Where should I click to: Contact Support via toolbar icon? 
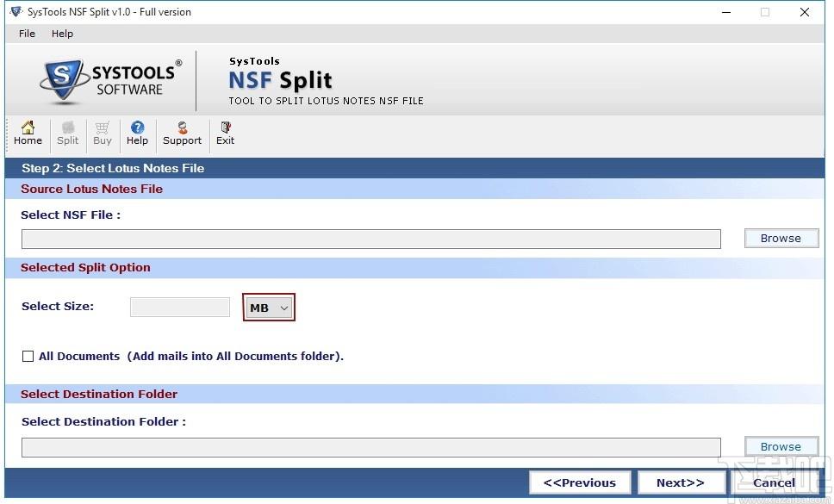coord(182,134)
